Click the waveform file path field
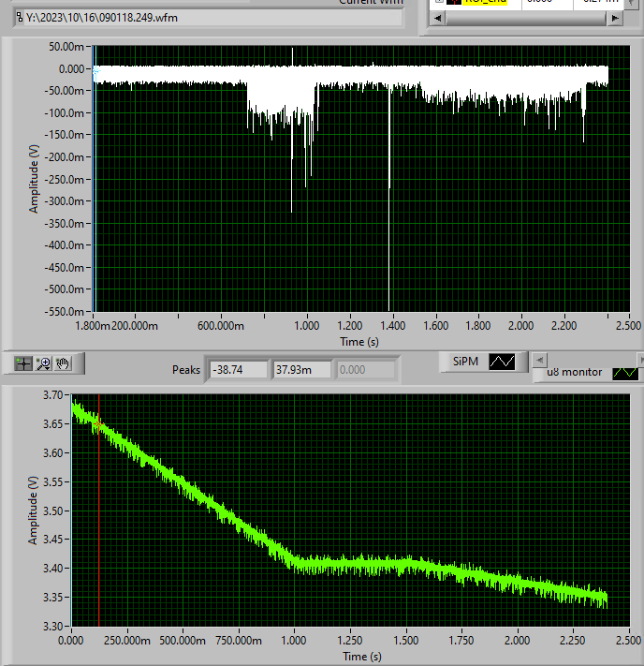The height and width of the screenshot is (666, 644). (x=208, y=18)
